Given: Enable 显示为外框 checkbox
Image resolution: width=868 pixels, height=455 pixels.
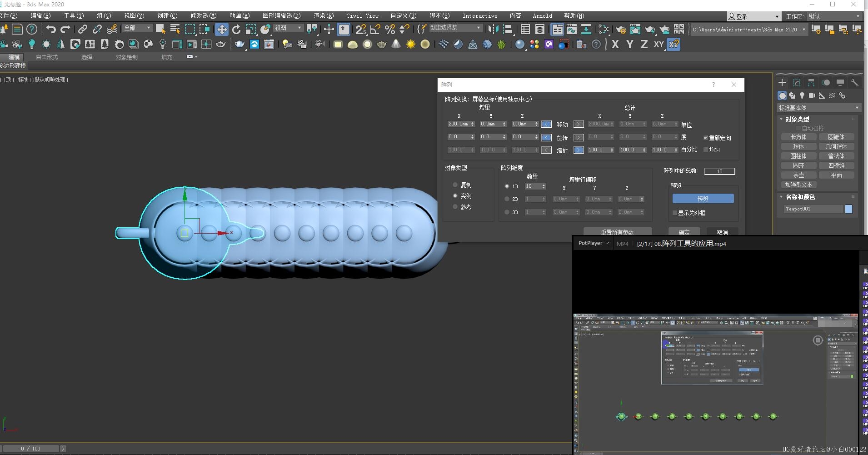Looking at the screenshot, I should 675,213.
